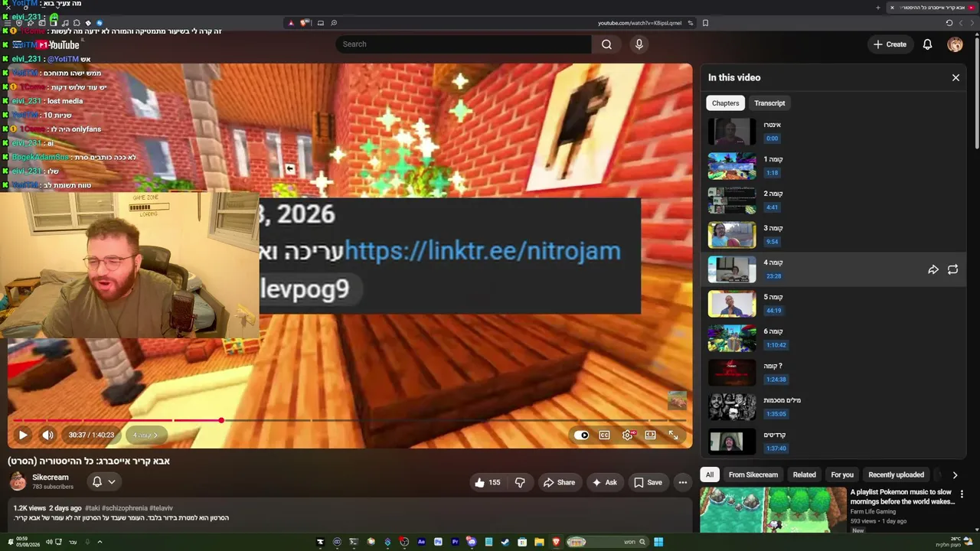The image size is (980, 551).
Task: Show more filter chips with the arrow
Action: pos(955,474)
